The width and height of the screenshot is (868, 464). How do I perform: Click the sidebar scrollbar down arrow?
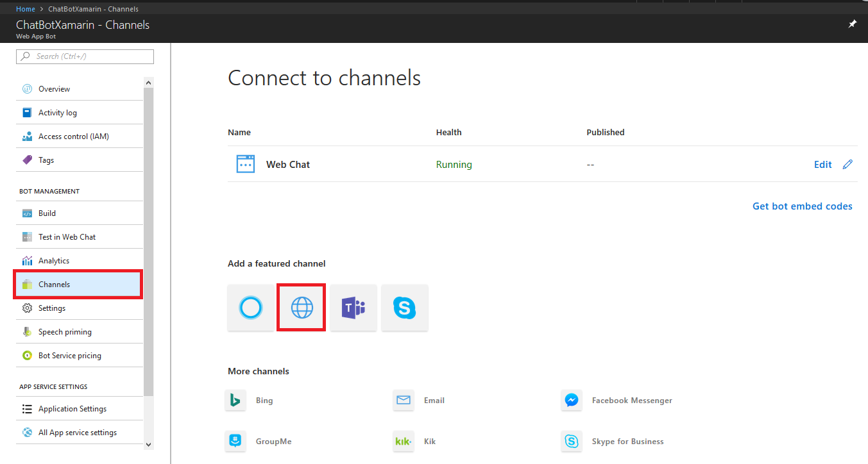coord(149,444)
